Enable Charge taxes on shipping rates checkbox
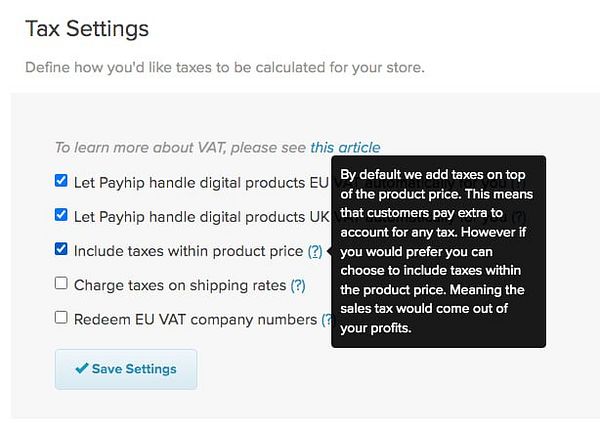Viewport: 600px width, 432px height. point(62,284)
